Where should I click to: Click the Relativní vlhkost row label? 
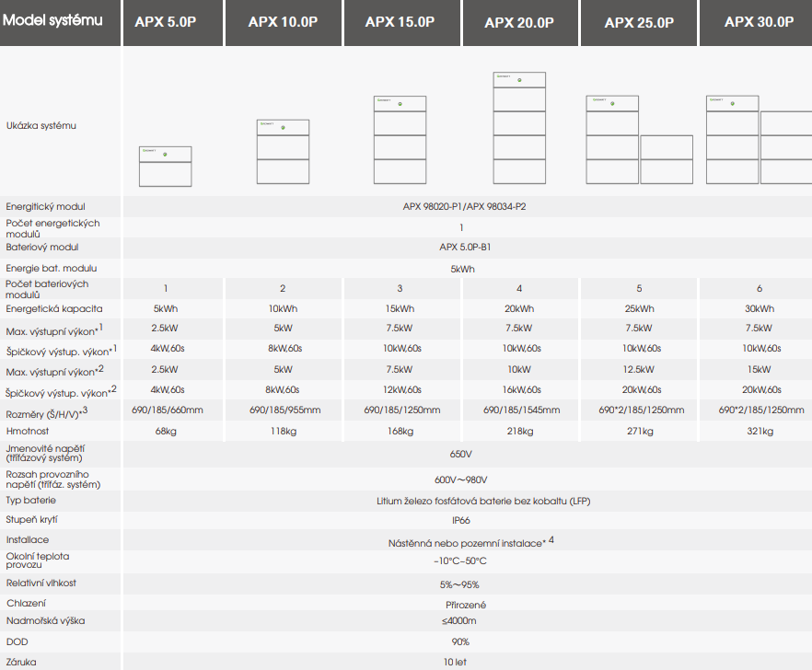pos(41,583)
